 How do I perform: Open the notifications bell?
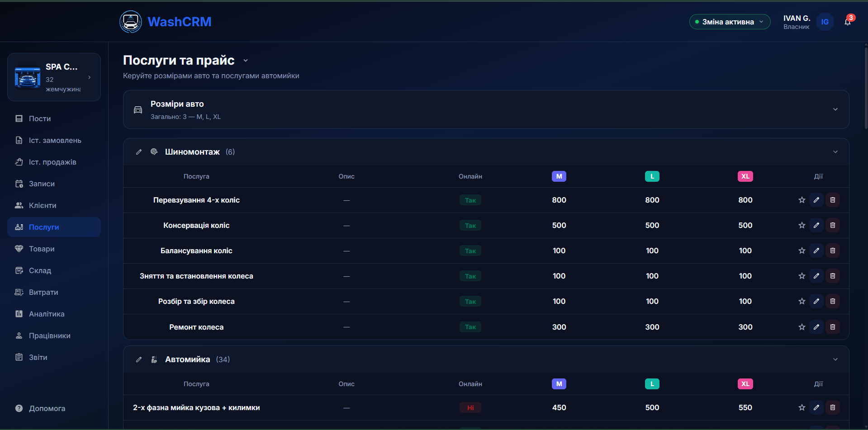[848, 22]
